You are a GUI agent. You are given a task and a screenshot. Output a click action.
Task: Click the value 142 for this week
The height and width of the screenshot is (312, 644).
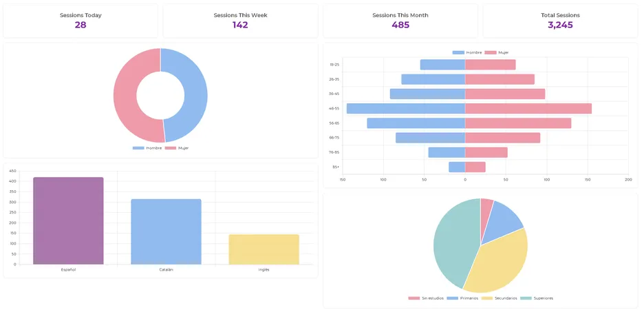(x=240, y=25)
